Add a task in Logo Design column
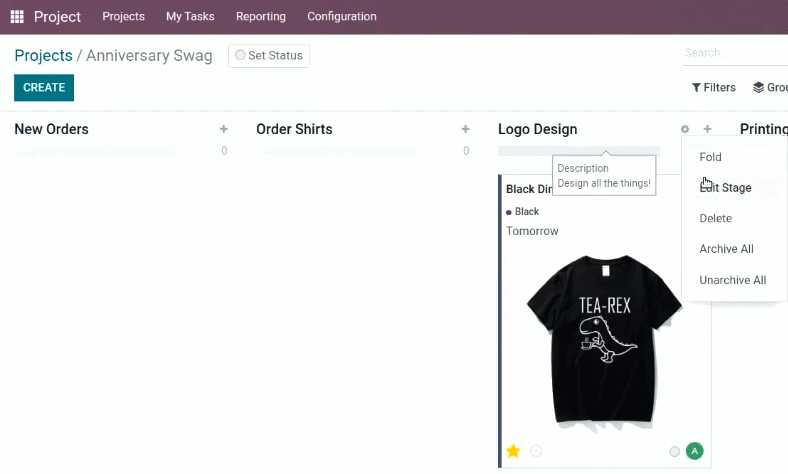788x474 pixels. [707, 129]
